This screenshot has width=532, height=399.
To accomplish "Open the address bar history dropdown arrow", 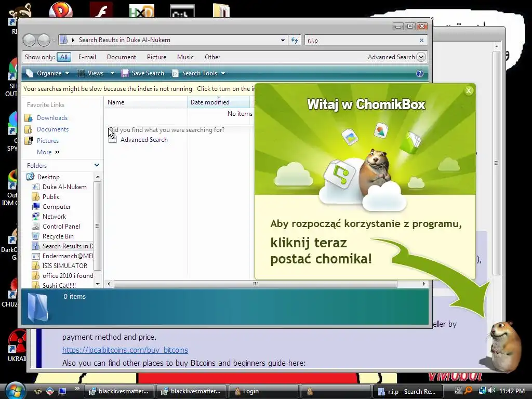I will click(x=283, y=41).
